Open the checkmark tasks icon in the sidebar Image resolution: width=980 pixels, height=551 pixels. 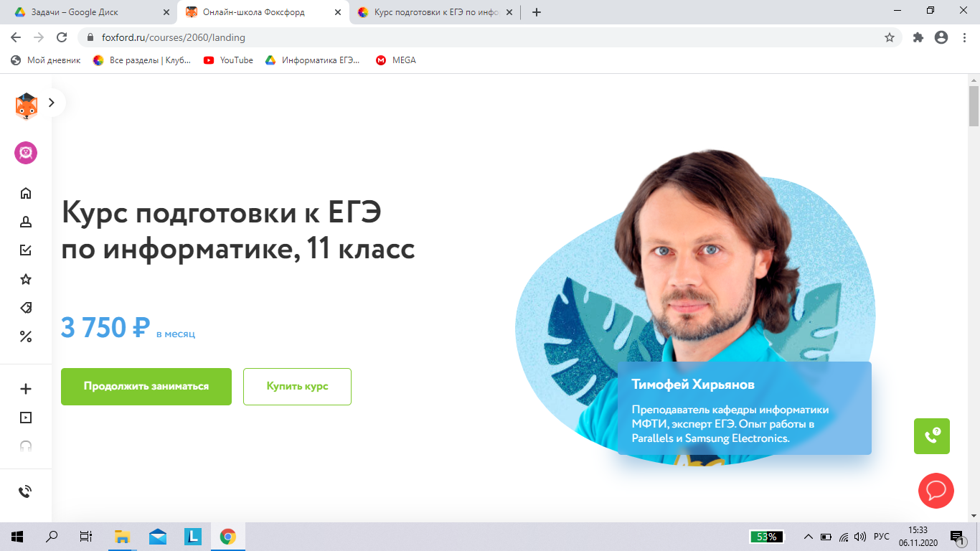pos(26,250)
